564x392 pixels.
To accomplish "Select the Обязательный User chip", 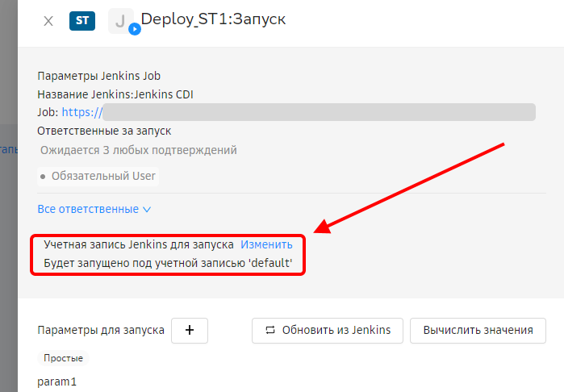I will click(102, 176).
